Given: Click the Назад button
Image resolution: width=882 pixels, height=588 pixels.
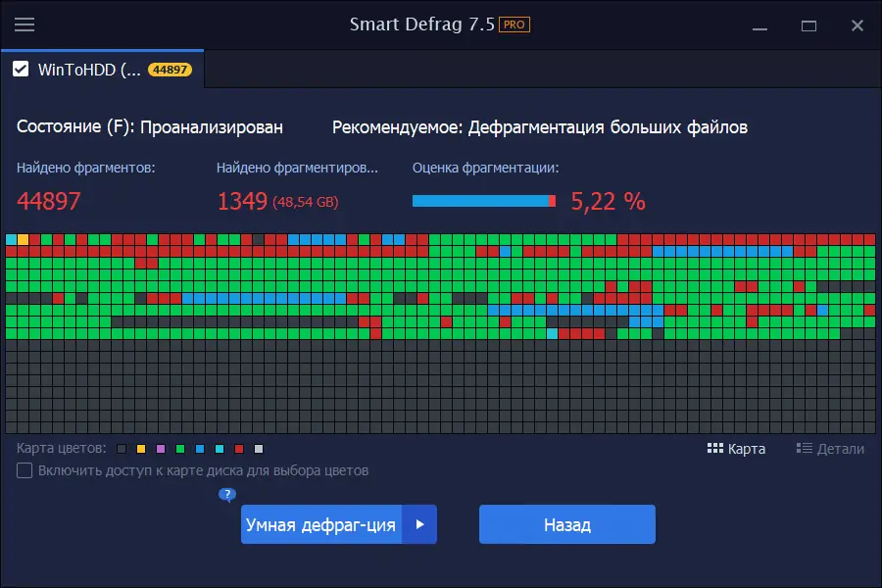Looking at the screenshot, I should point(566,524).
